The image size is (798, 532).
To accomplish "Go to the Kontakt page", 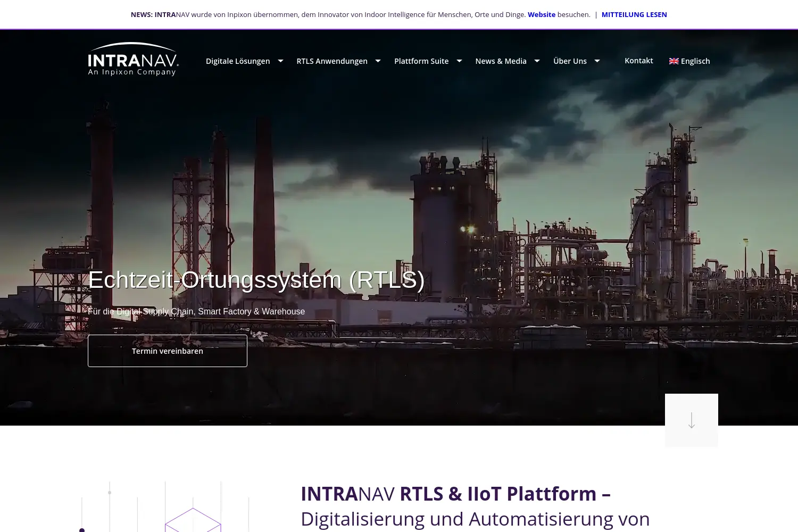I will click(x=638, y=61).
